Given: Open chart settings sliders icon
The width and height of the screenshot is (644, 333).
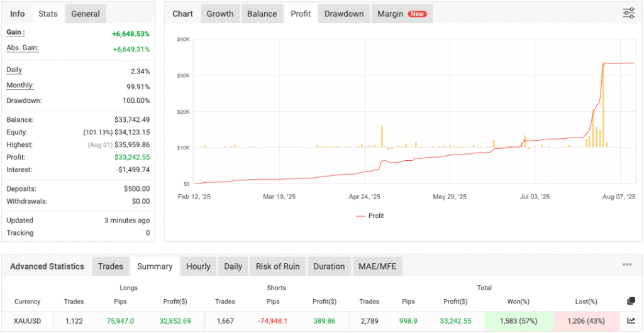Looking at the screenshot, I should (x=628, y=13).
